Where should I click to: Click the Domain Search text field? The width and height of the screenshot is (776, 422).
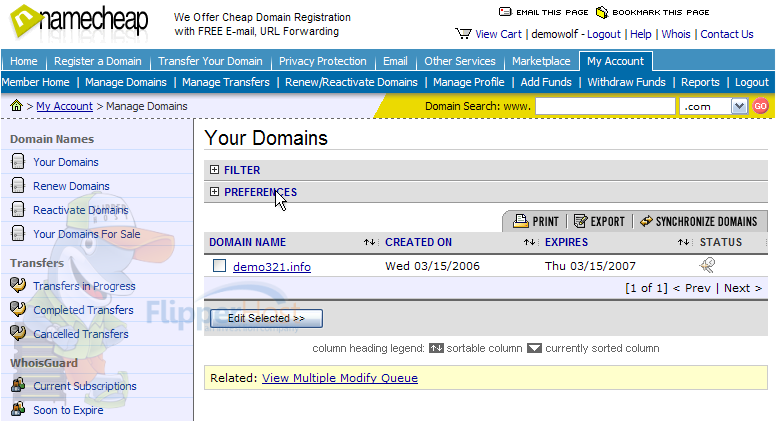[605, 106]
